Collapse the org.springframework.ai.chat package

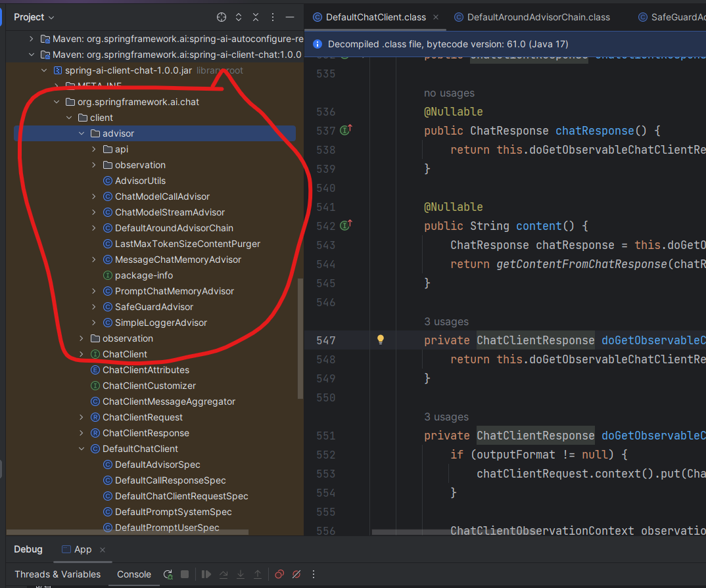(57, 102)
